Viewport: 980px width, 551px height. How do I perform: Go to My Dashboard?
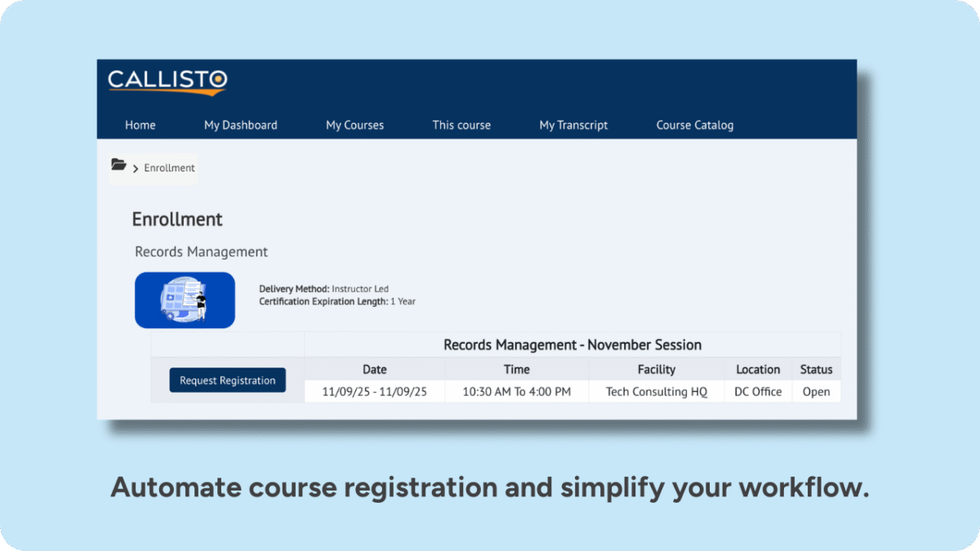241,125
